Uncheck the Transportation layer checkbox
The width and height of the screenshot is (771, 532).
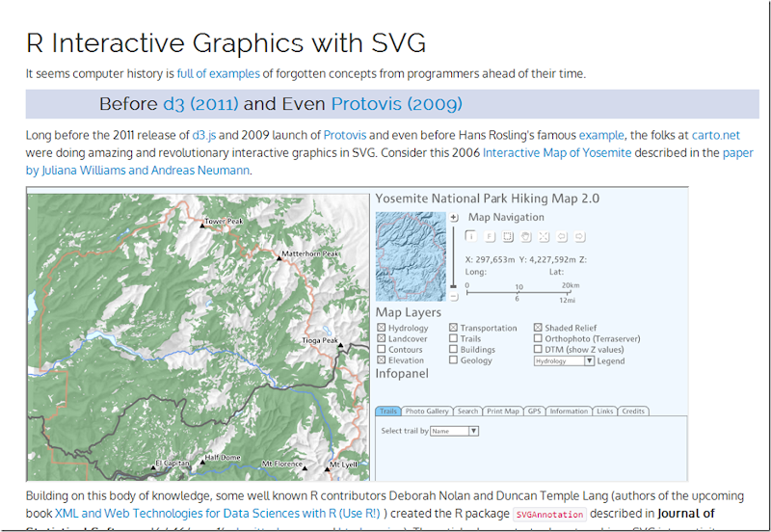(x=453, y=328)
